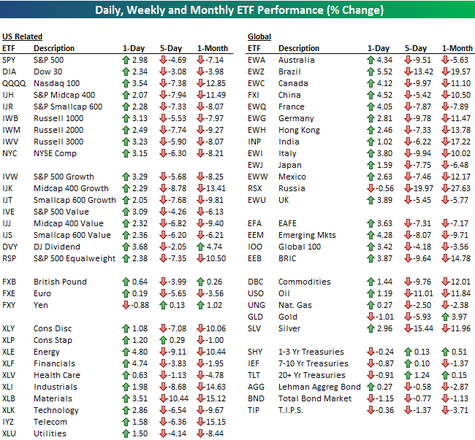Click the green up arrow in IEF's 5-Day cell
Screen dimensions: 475x440
(408, 363)
